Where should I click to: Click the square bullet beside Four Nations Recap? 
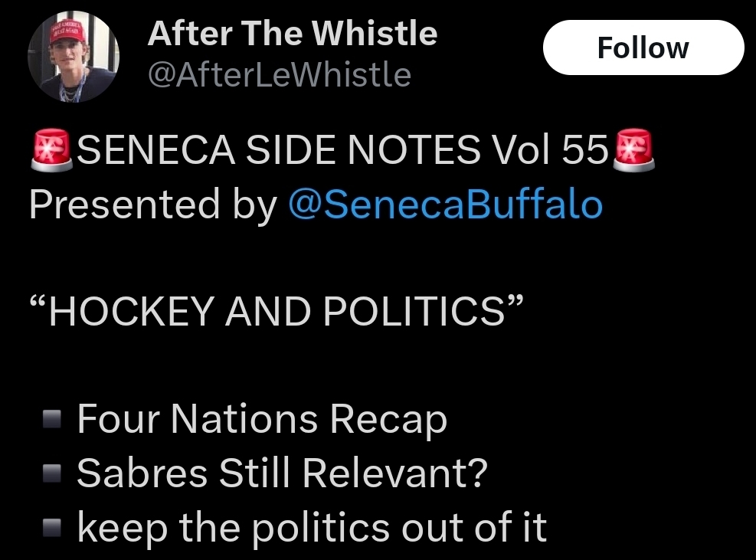pyautogui.click(x=52, y=421)
